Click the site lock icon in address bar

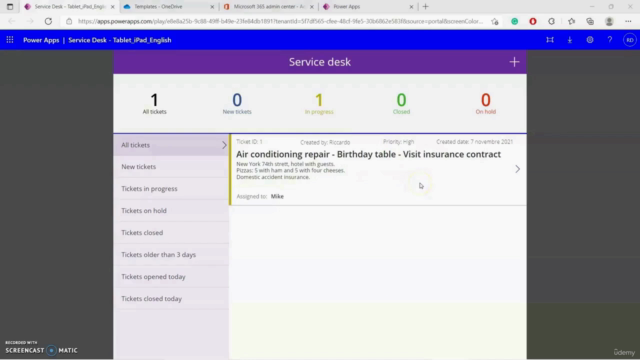coord(69,21)
